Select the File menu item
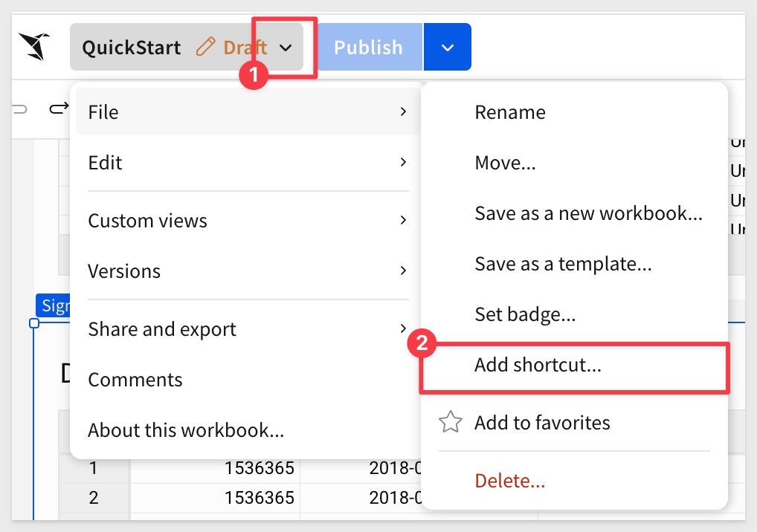Viewport: 757px width, 532px height. [x=245, y=112]
